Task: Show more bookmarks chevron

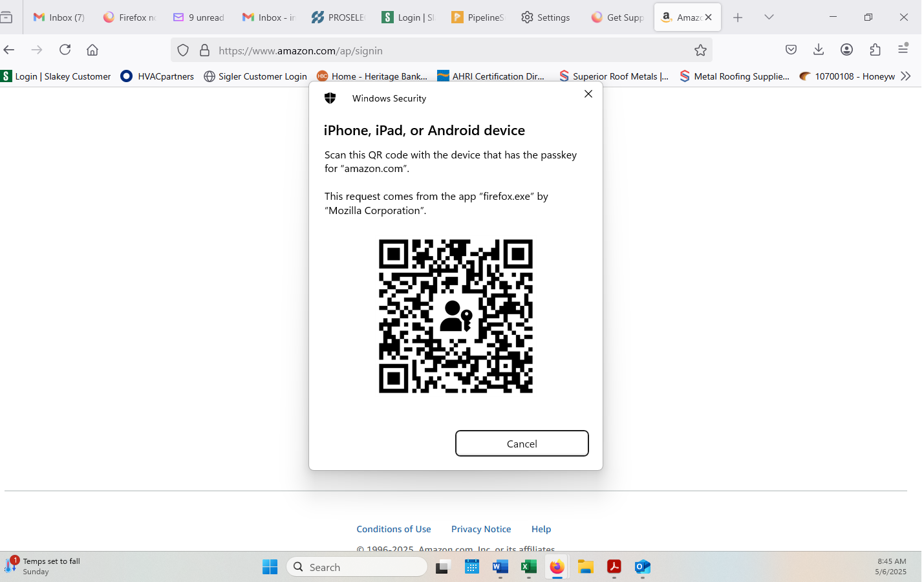Action: pos(906,76)
